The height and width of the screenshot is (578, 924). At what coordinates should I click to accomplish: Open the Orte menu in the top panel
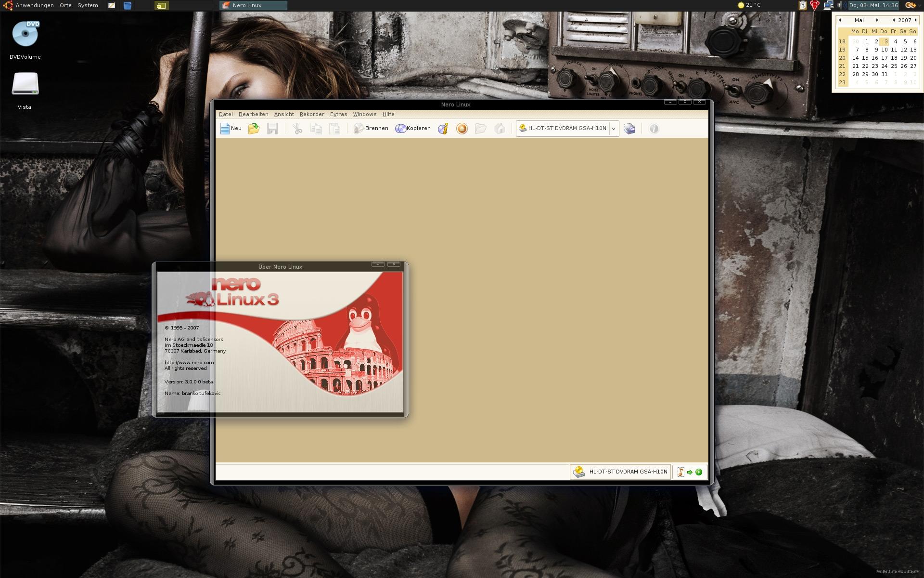pyautogui.click(x=65, y=5)
